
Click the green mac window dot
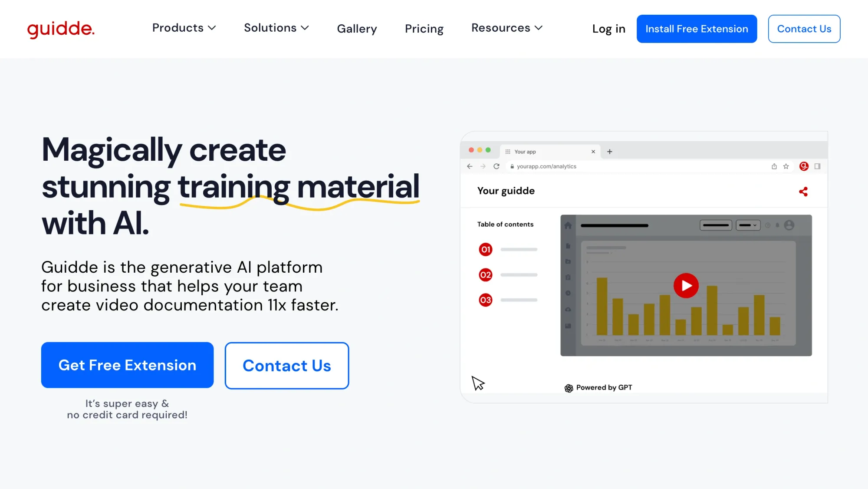coord(488,150)
